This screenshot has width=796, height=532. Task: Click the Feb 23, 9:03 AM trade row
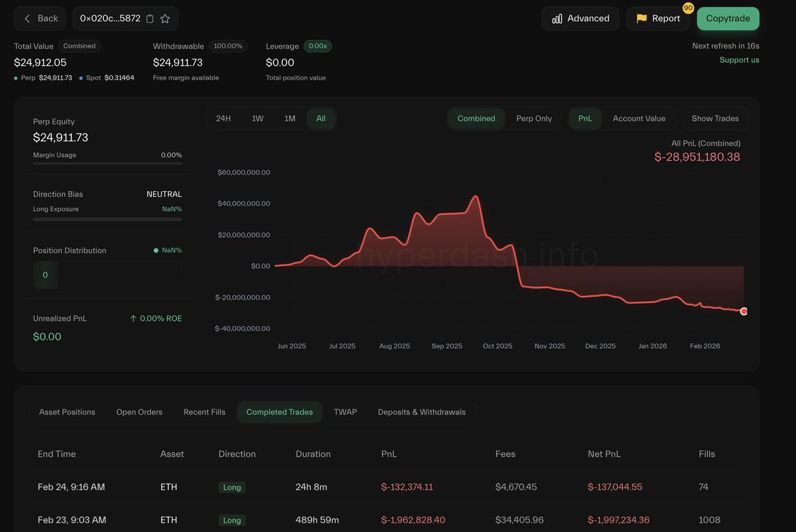point(387,520)
